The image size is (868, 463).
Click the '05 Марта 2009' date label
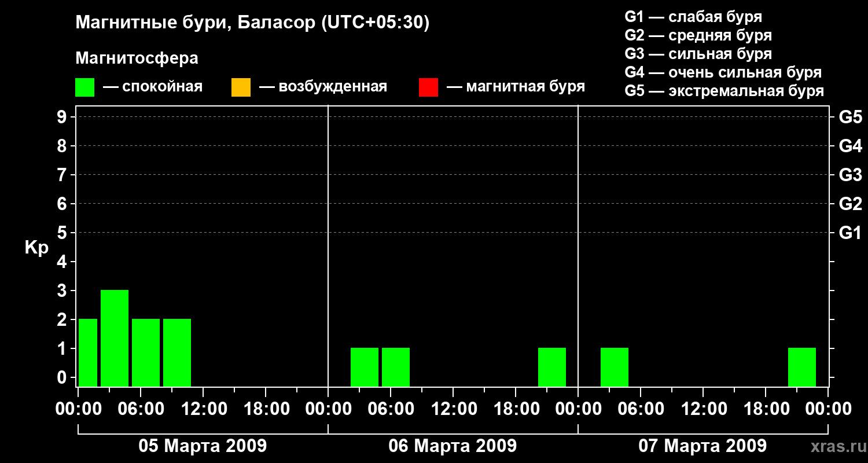203,446
